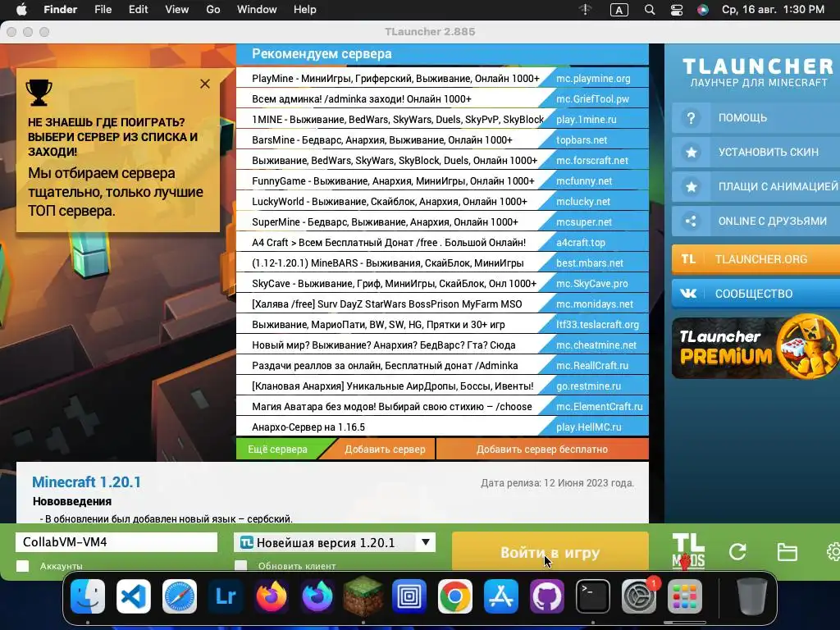Click the Добавить сервер бесплатно button

tap(542, 450)
